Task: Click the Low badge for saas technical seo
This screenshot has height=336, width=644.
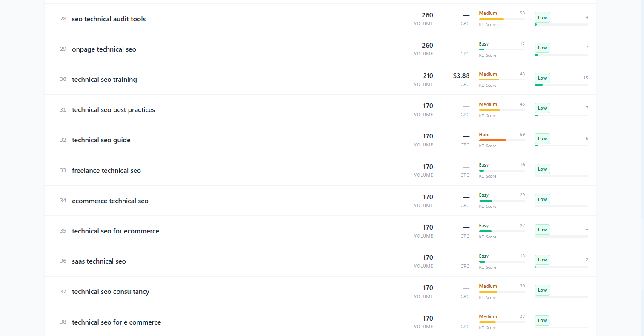Action: click(542, 260)
